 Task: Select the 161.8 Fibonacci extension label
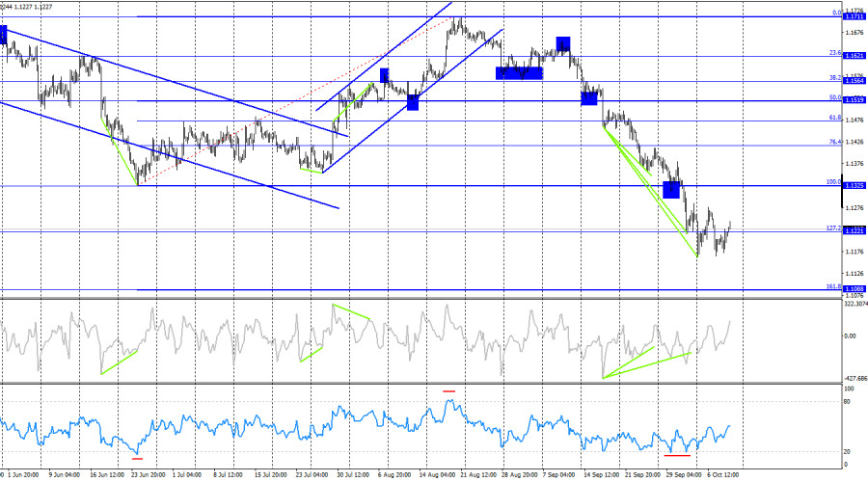pyautogui.click(x=833, y=286)
